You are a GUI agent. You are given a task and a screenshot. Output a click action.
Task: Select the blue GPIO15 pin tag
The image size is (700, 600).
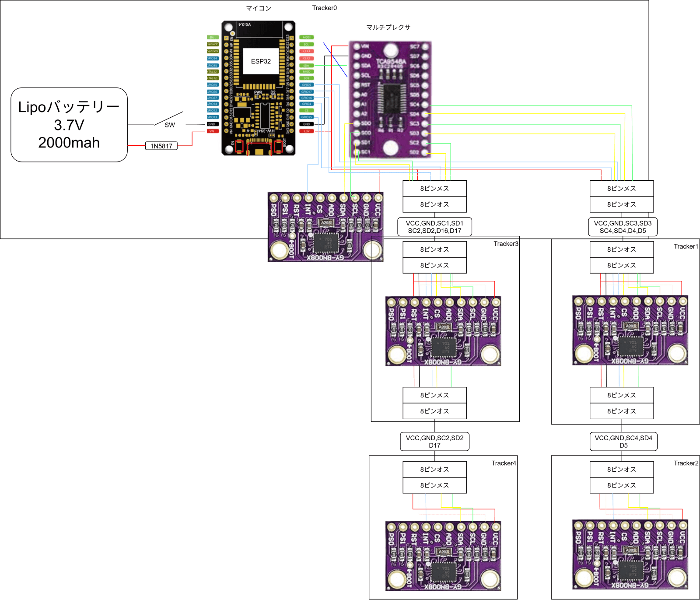[306, 117]
